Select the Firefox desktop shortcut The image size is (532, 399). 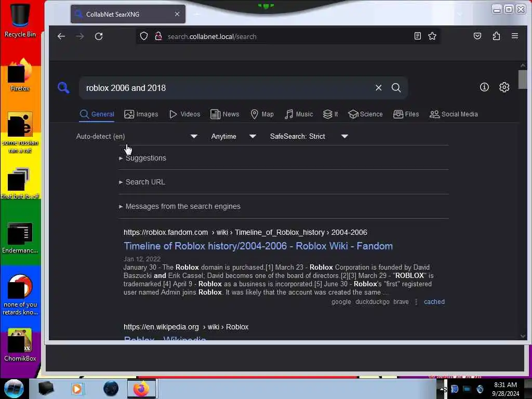coord(20,75)
